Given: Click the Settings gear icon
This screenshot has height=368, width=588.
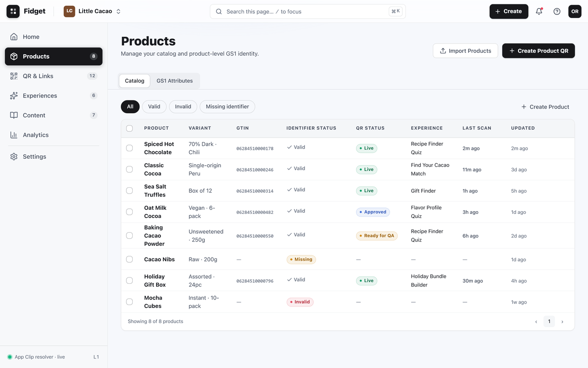Looking at the screenshot, I should (14, 156).
